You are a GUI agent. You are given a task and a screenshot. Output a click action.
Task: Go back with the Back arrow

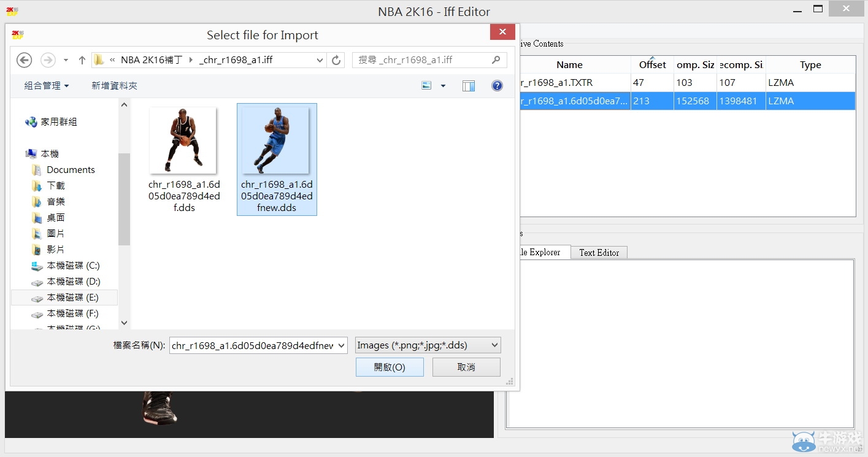point(24,60)
